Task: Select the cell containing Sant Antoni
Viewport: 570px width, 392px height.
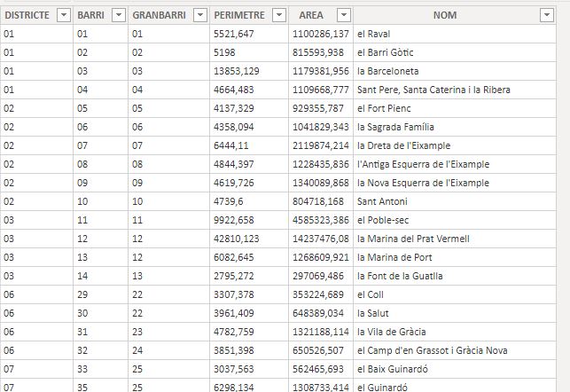Action: [455, 201]
